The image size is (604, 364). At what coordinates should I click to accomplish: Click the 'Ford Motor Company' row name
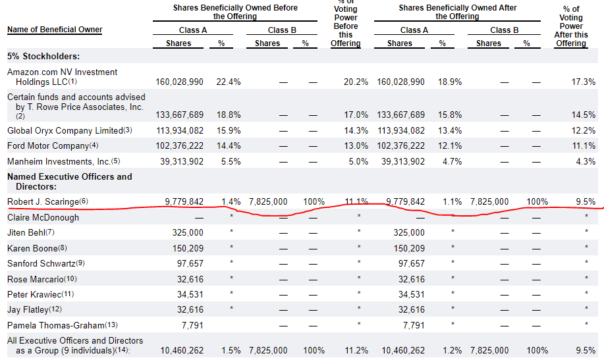point(48,146)
